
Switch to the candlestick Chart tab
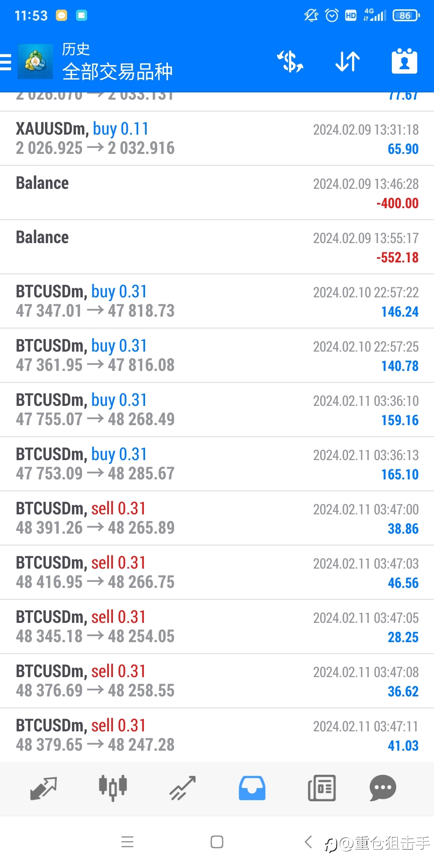(x=113, y=788)
